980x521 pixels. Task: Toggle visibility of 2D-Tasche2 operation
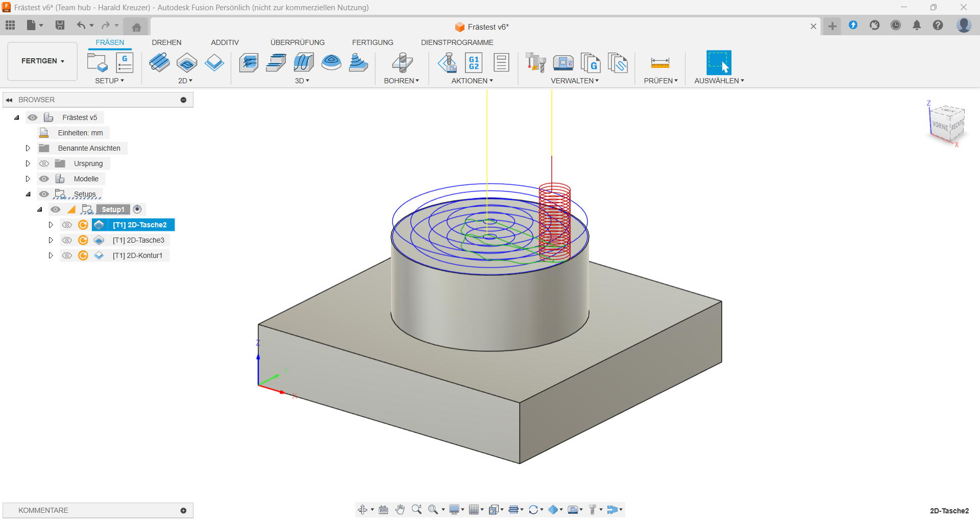tap(67, 225)
